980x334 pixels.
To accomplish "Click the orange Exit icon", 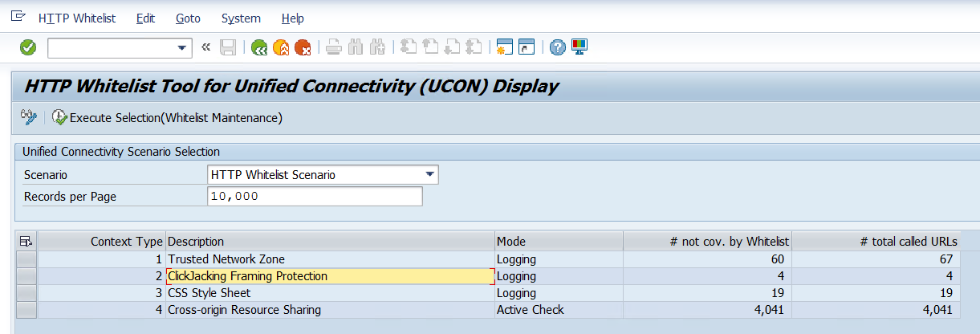I will point(281,48).
